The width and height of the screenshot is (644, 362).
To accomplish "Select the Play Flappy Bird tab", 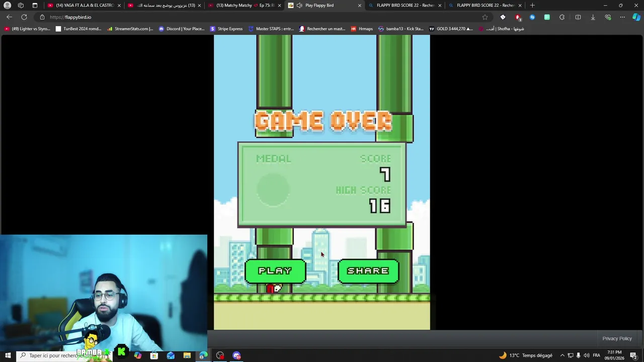I will point(325,5).
